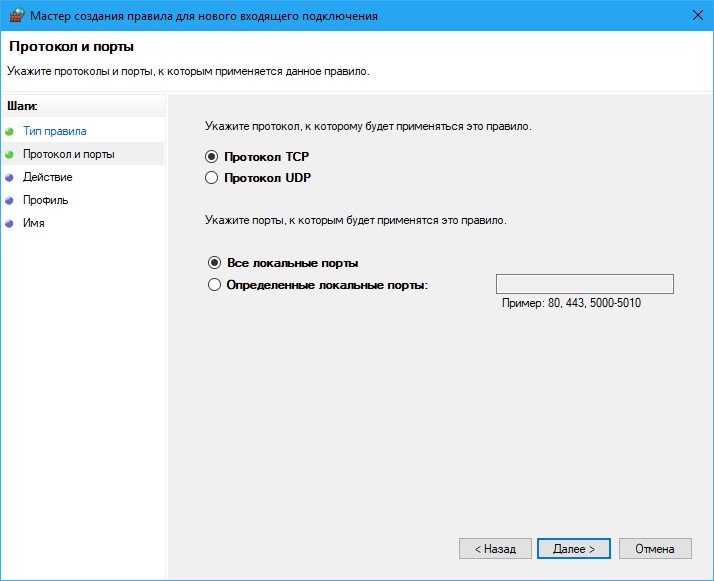
Task: Select the Протокол UDP radio button
Action: point(211,178)
